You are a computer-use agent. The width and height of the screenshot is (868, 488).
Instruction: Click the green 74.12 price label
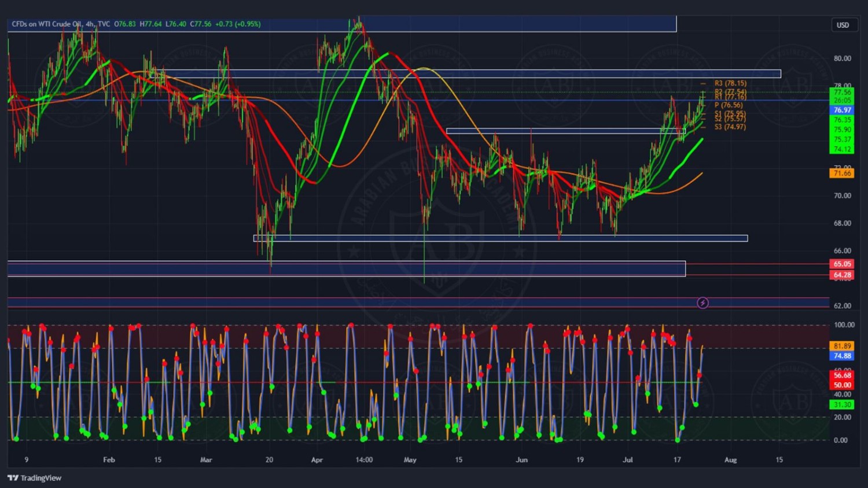click(842, 149)
